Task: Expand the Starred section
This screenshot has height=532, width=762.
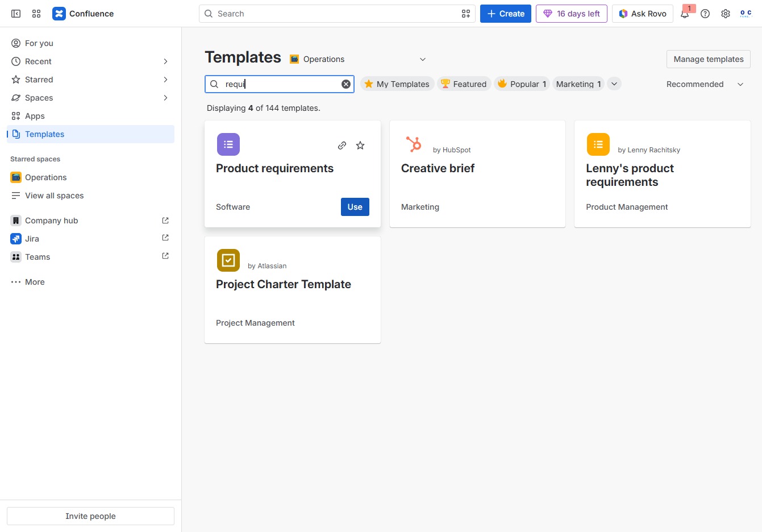Action: [x=165, y=80]
